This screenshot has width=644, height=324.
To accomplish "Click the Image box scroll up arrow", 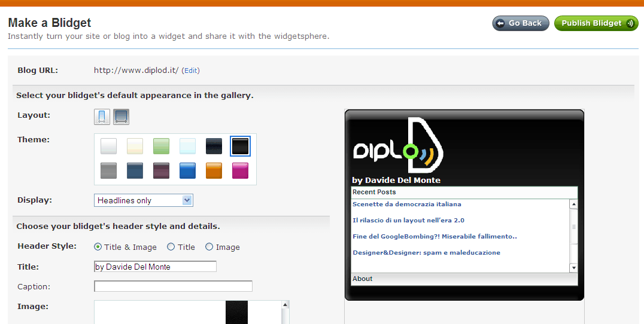I will [x=285, y=305].
